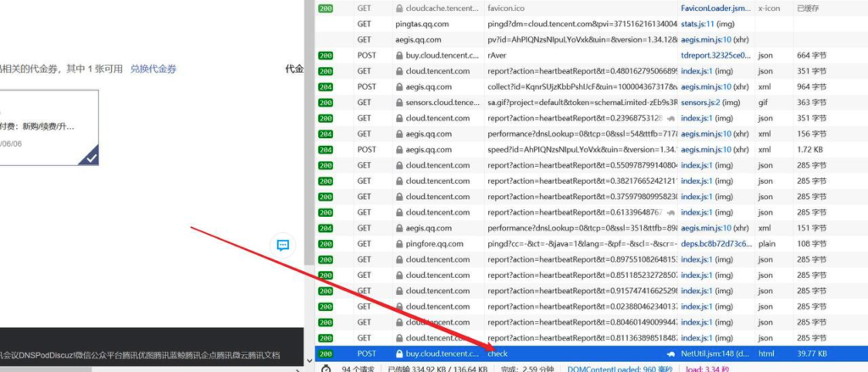868x372 pixels.
Task: Click the 200 status badge of the favicon.ico request
Action: (325, 8)
